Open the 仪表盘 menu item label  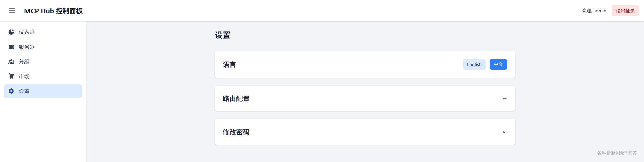(27, 32)
